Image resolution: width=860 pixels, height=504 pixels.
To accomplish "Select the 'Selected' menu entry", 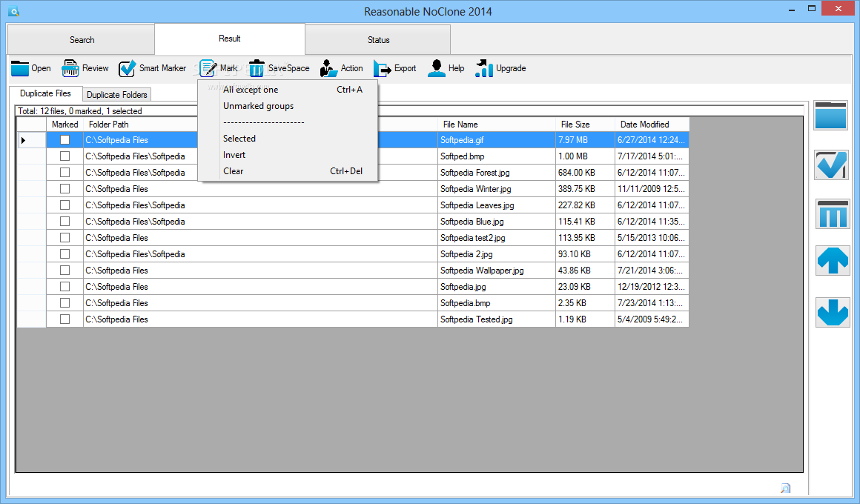I will coord(288,139).
